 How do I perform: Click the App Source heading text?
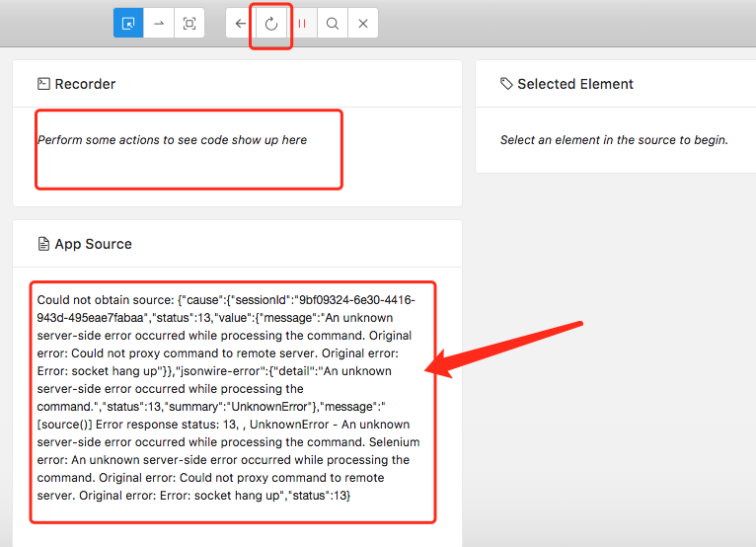[x=93, y=244]
